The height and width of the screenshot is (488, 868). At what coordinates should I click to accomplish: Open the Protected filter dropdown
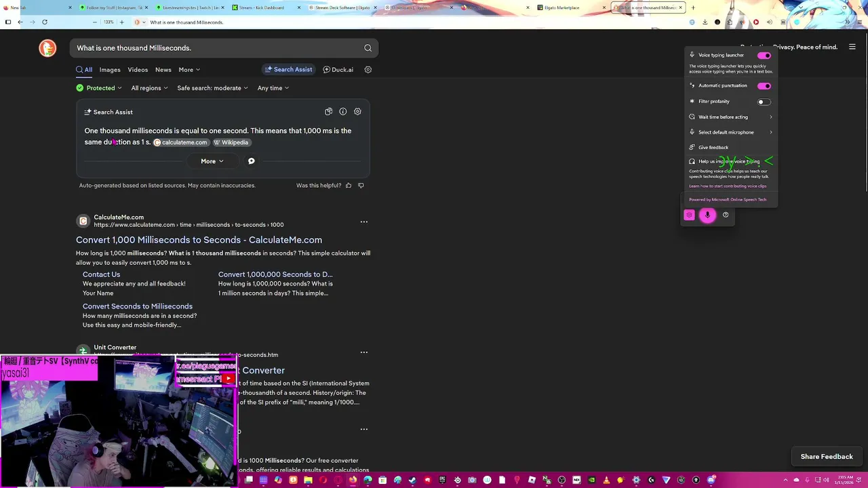(x=99, y=88)
